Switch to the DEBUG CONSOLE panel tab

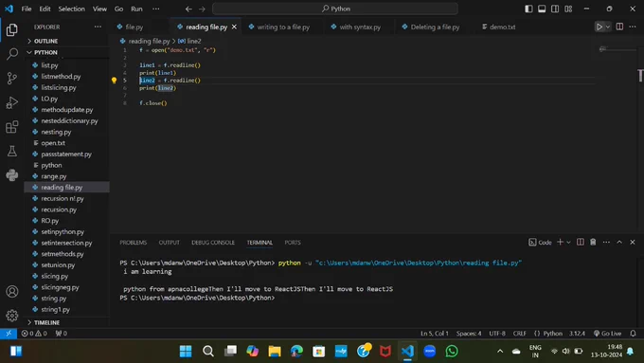213,243
